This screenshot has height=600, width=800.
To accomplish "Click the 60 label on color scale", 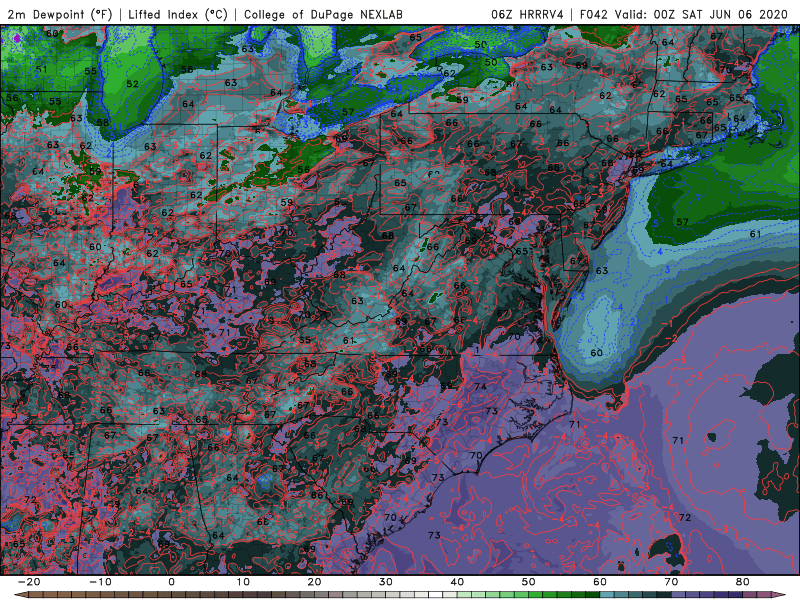I will pyautogui.click(x=600, y=582).
